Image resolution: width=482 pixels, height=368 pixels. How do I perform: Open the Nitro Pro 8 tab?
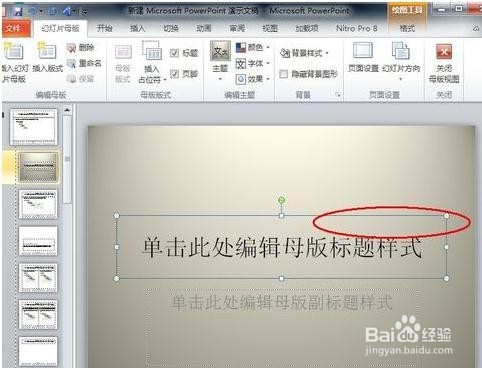357,29
